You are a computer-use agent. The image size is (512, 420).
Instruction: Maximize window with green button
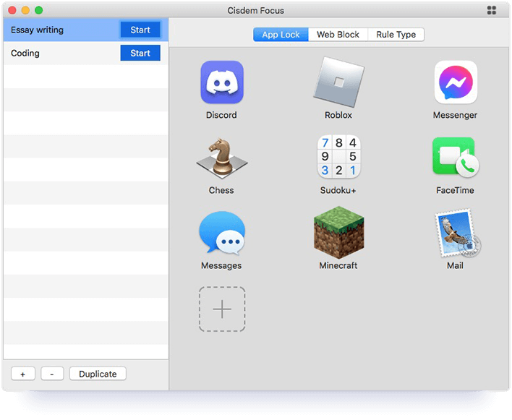38,10
